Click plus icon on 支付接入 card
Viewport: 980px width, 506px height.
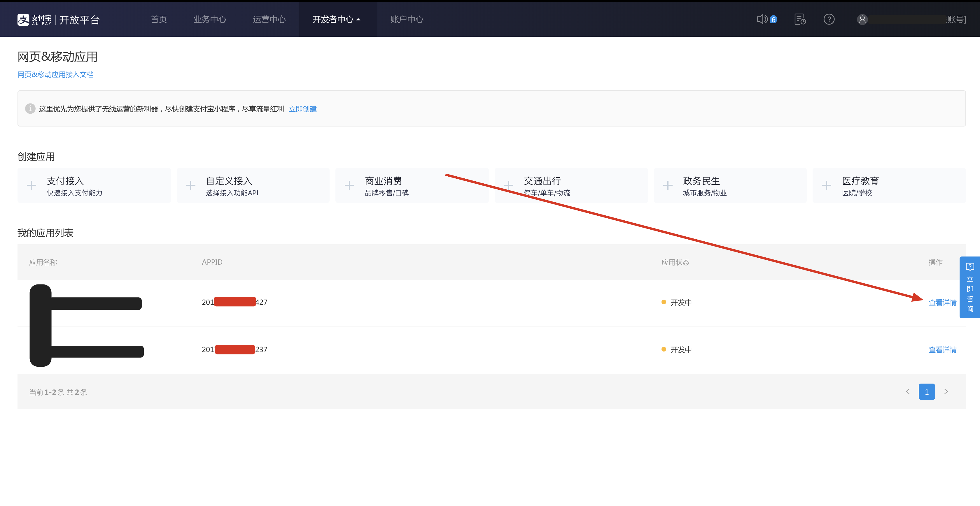pyautogui.click(x=32, y=185)
